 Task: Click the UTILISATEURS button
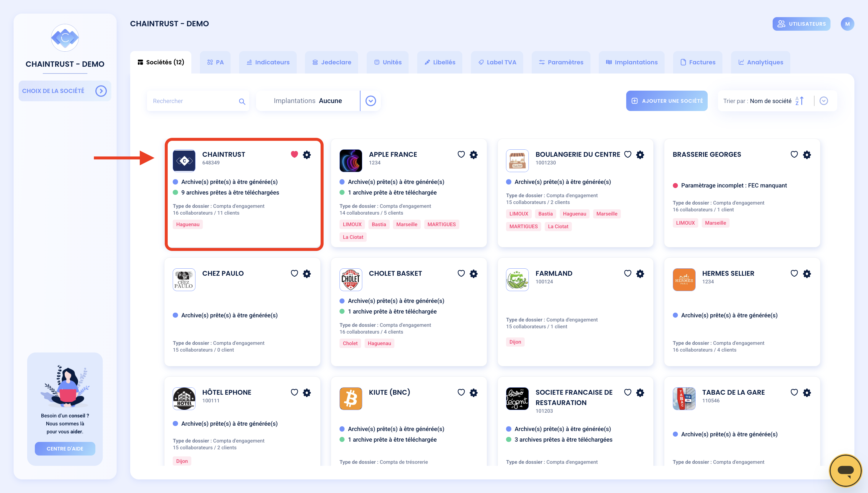point(801,24)
